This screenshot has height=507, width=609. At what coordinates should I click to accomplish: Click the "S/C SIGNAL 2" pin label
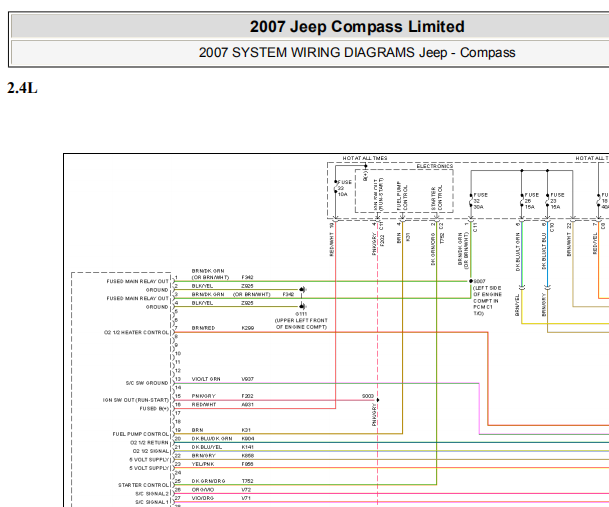[x=152, y=493]
